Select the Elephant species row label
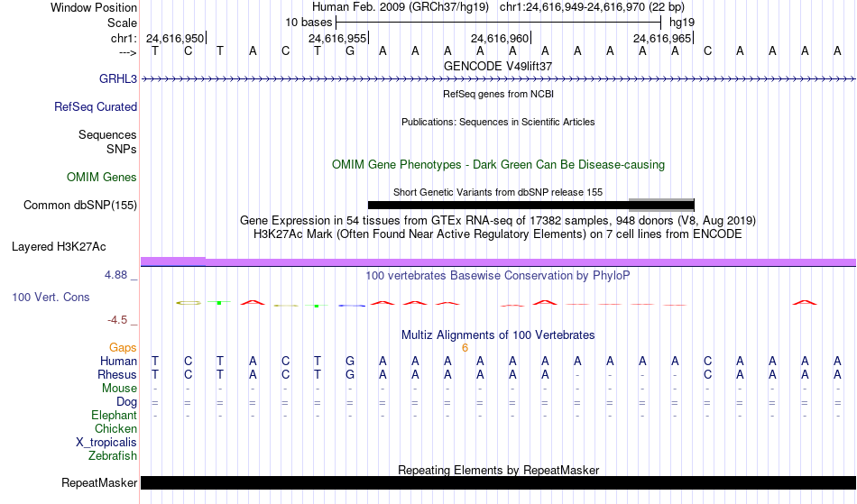This screenshot has width=857, height=504. click(115, 415)
